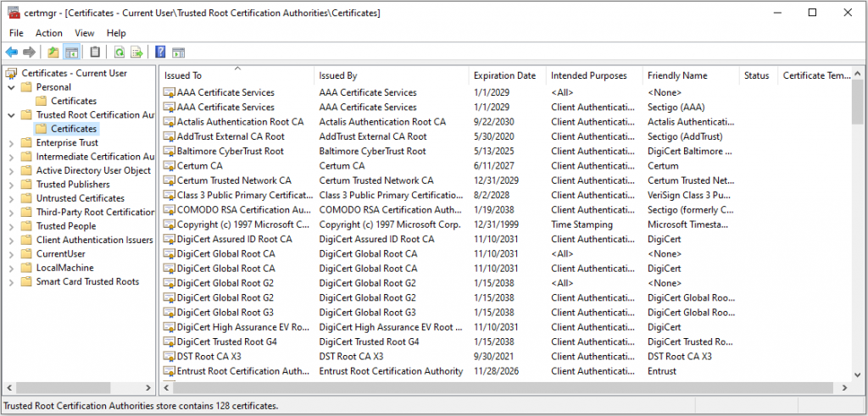Click the Copy clipboard toolbar icon

pos(95,52)
